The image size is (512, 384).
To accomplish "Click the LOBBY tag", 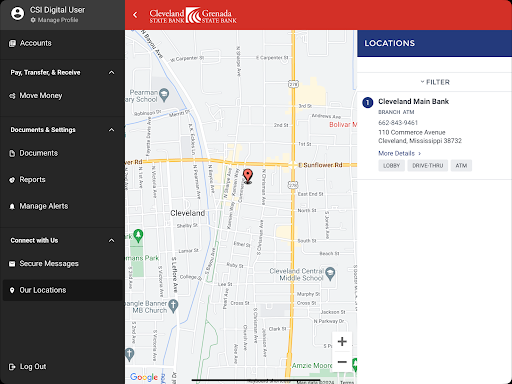I will 391,166.
